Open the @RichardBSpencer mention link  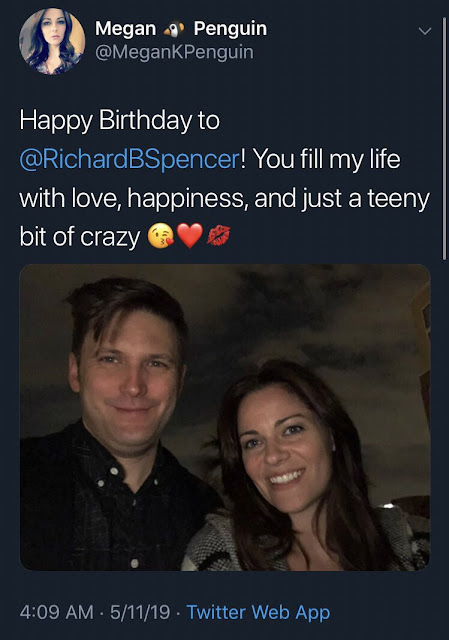[x=130, y=159]
